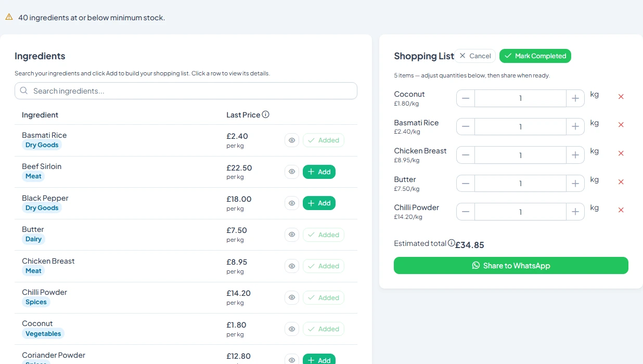The image size is (643, 364).
Task: Click eye icon in Chilli Powder row
Action: point(292,297)
